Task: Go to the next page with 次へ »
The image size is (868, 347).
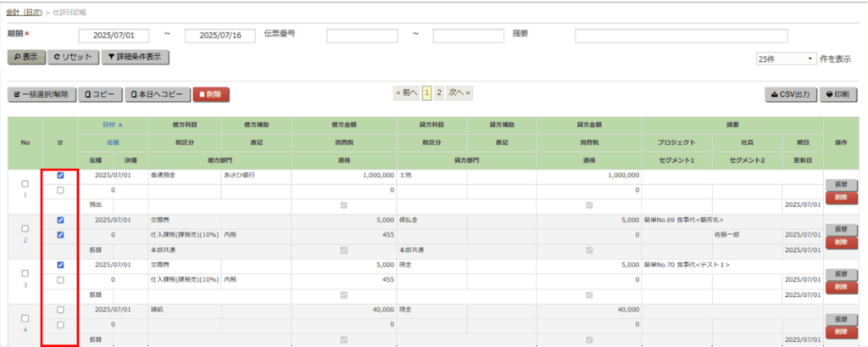Action: click(x=459, y=92)
